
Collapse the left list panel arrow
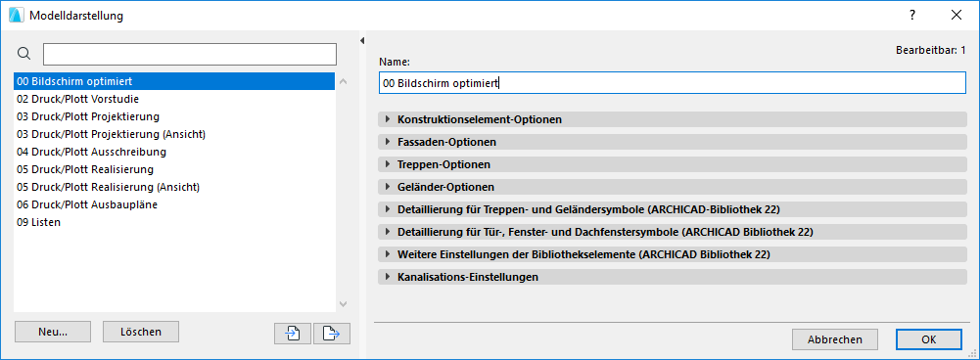362,41
